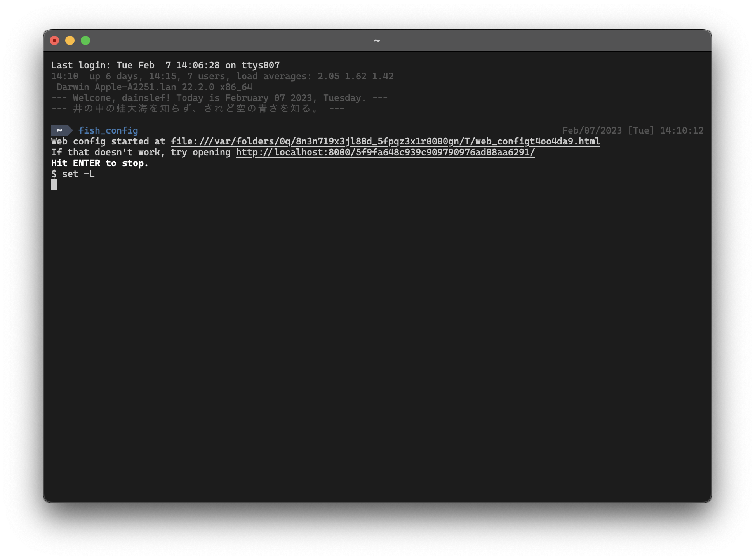755x560 pixels.
Task: Click "If that doesn't work, try opening" text
Action: click(x=141, y=152)
